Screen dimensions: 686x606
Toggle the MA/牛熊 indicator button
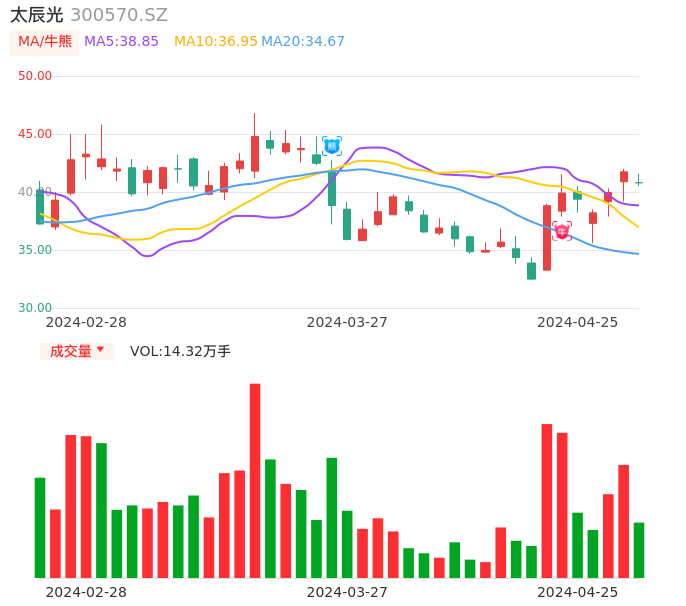tap(45, 42)
